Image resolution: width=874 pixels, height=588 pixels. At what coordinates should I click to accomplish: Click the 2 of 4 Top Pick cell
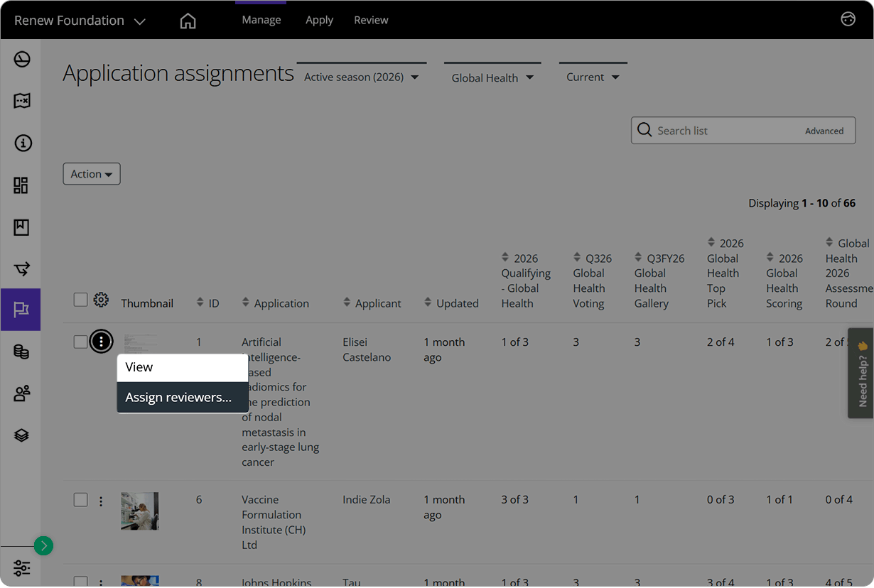(721, 342)
